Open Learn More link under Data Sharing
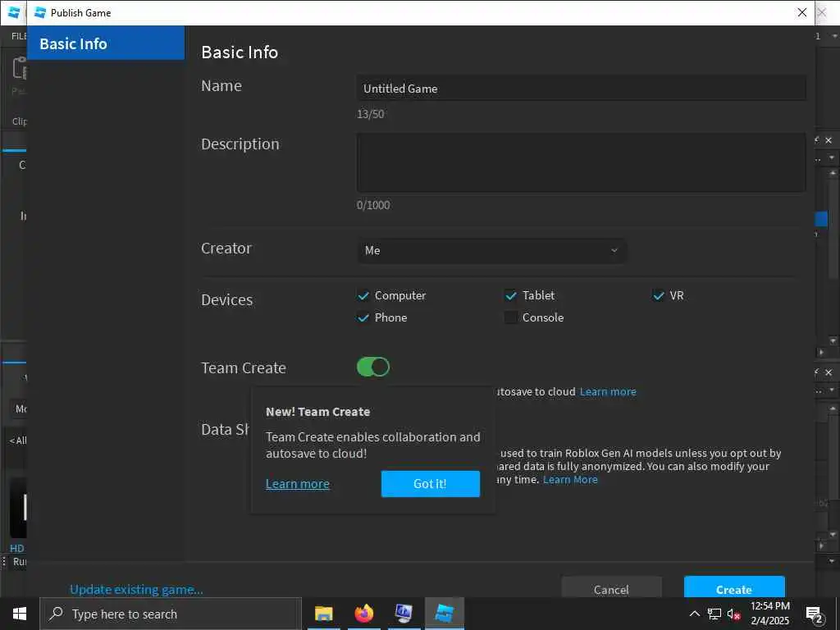Screen dimensions: 840x630 570,479
